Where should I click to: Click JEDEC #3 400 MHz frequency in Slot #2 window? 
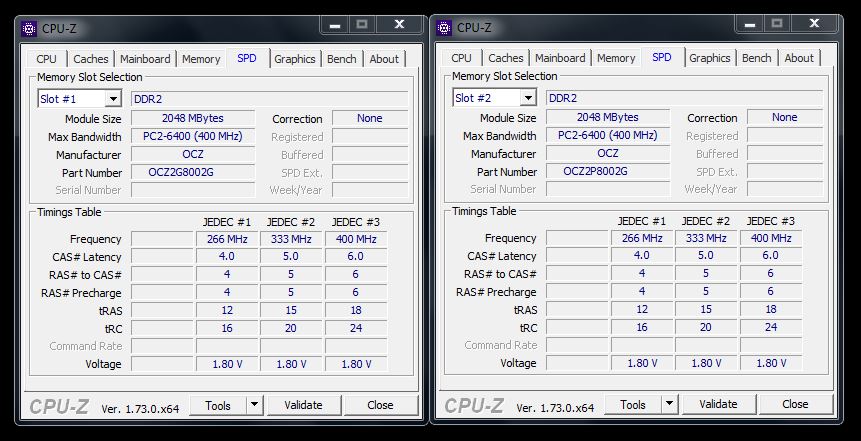point(771,238)
